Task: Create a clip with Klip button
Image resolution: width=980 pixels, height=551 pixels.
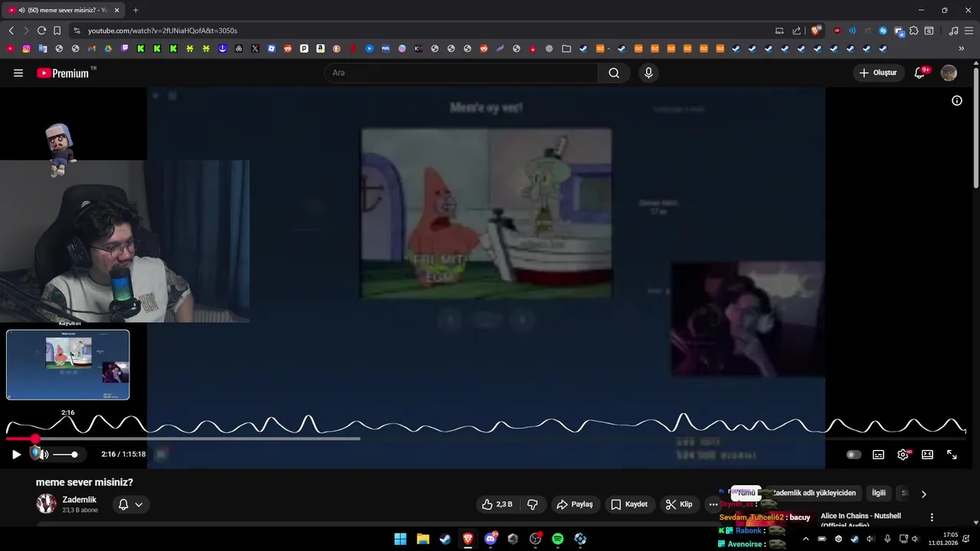Action: 679,504
